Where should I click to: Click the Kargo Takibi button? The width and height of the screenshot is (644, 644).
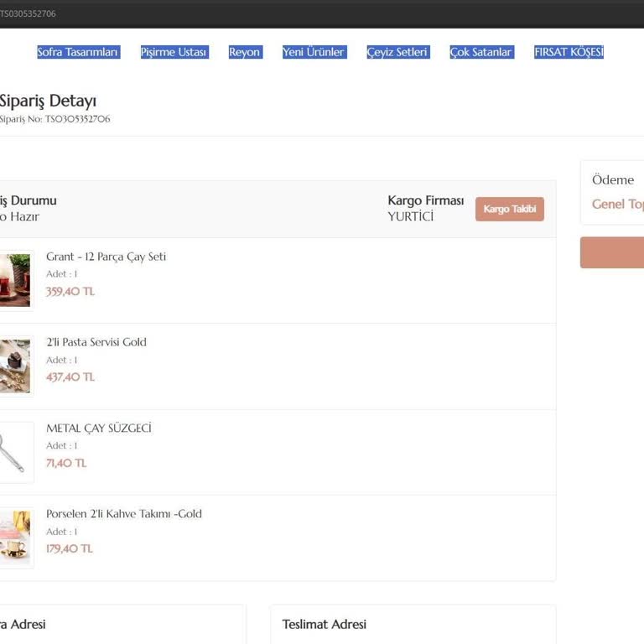tap(509, 209)
